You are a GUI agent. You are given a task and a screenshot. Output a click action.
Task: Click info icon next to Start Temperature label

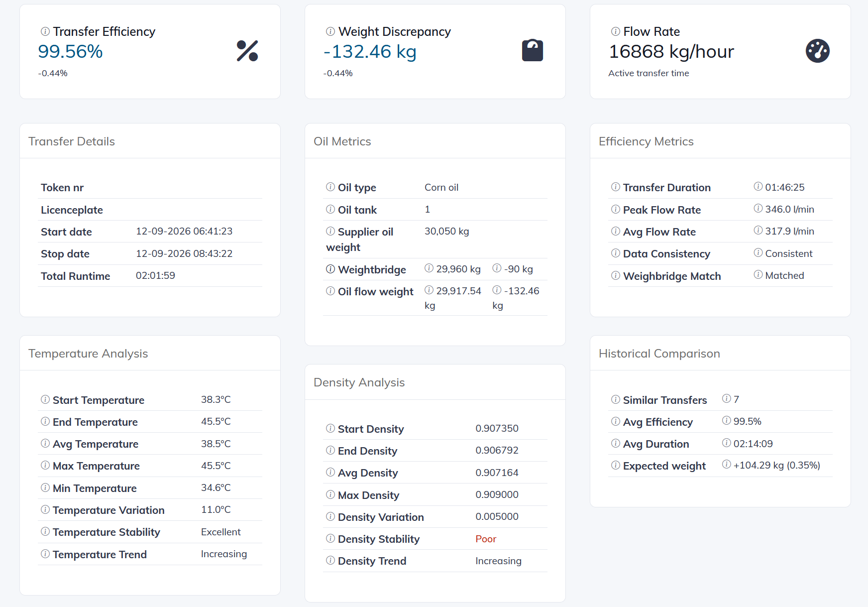point(45,399)
